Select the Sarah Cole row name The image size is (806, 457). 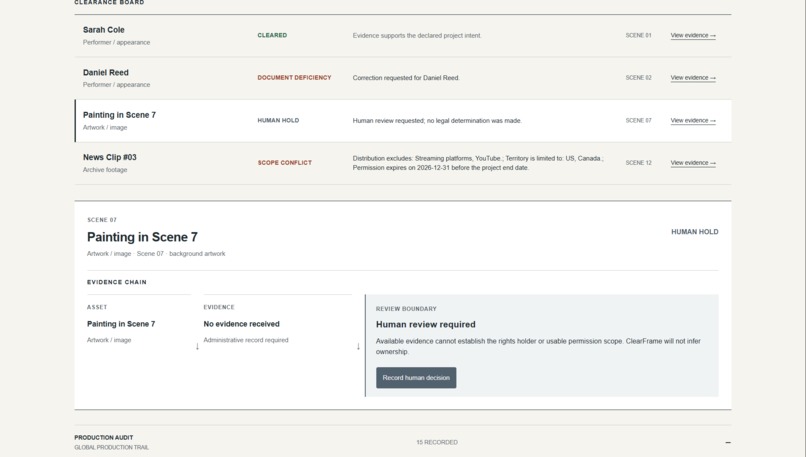tap(103, 30)
